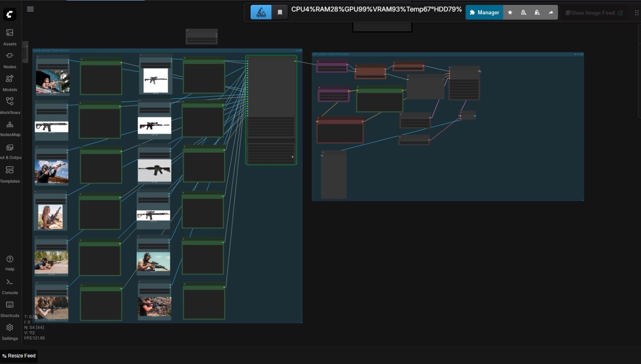
Task: Toggle the bookmark button in the top bar
Action: [x=280, y=12]
